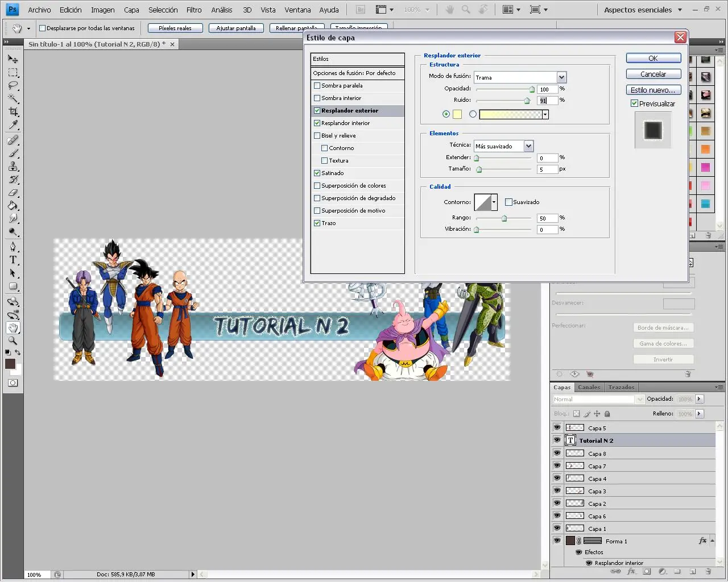The image size is (728, 582).
Task: Select the Rectangular Marquee tool
Action: (13, 72)
